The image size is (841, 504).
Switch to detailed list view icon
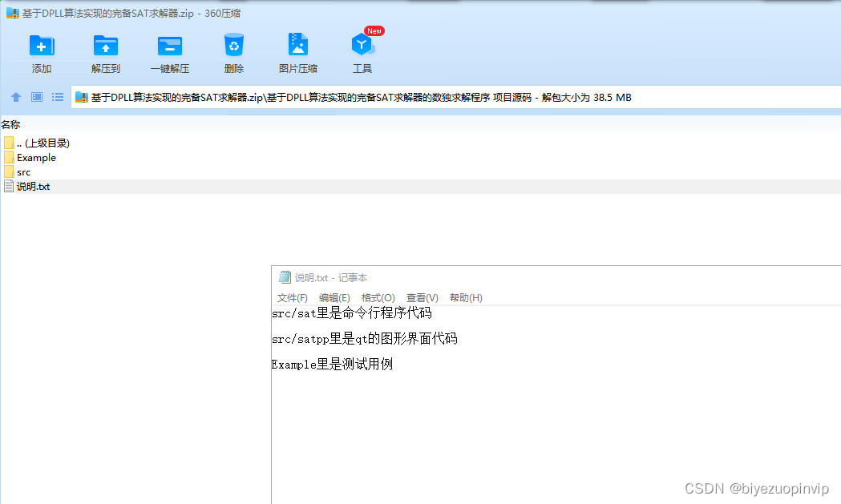[57, 96]
